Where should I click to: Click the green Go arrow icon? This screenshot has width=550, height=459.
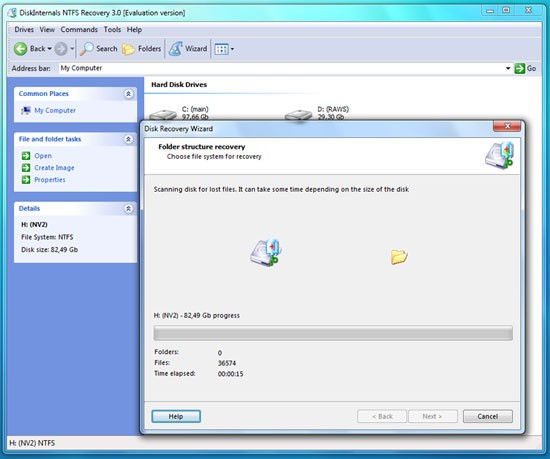519,68
